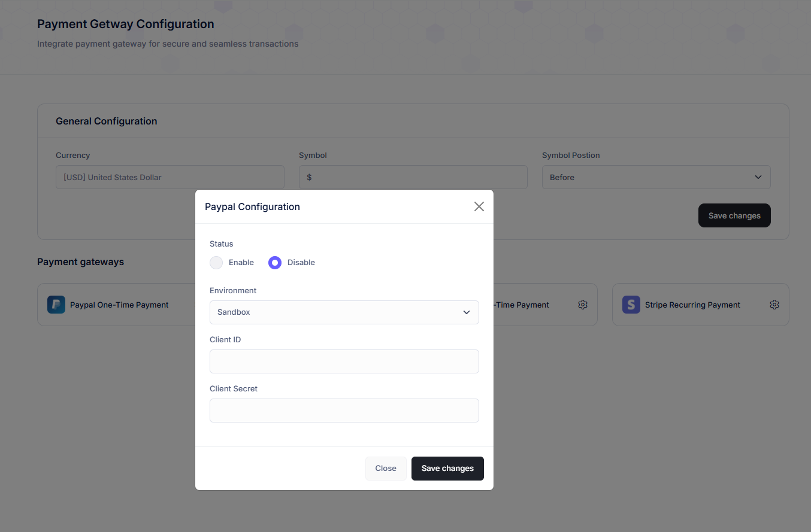This screenshot has height=532, width=811.
Task: Select the Disable status radio button
Action: click(x=275, y=263)
